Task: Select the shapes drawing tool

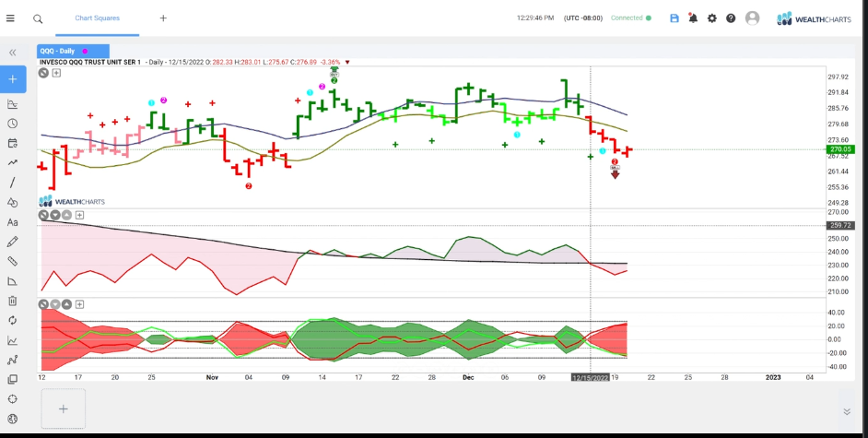Action: 13,203
